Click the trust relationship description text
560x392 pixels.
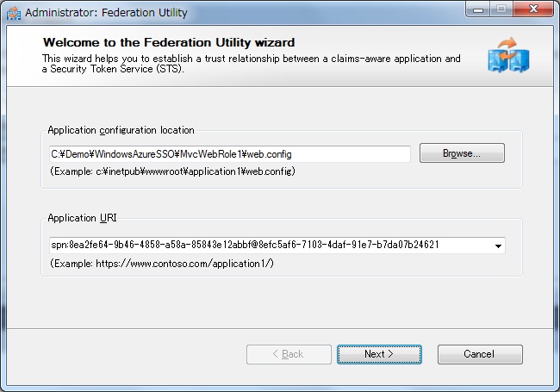[x=251, y=59]
